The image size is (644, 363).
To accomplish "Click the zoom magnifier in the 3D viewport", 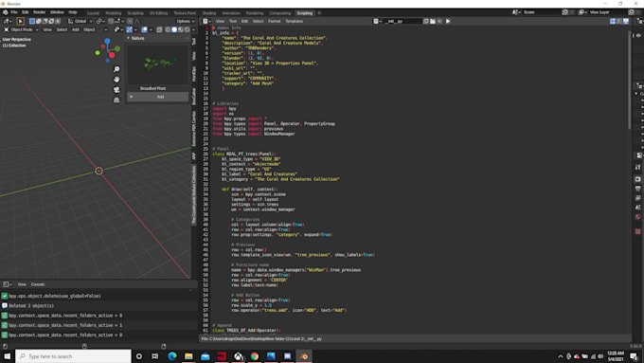I will click(116, 69).
